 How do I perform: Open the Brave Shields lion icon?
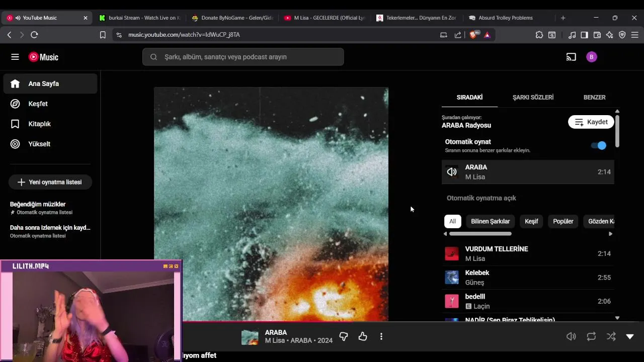click(473, 35)
